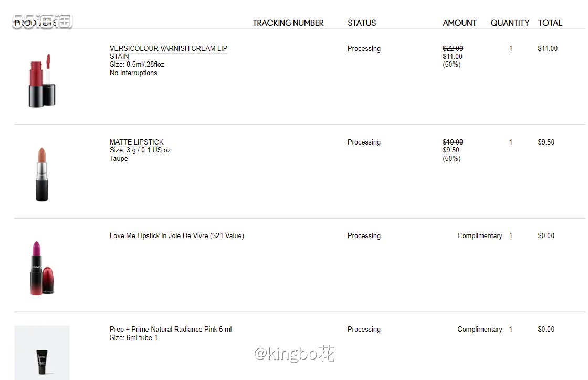This screenshot has height=380, width=588.
Task: Open the Versicolour Varnish Cream Lip Stain product link
Action: click(x=169, y=52)
